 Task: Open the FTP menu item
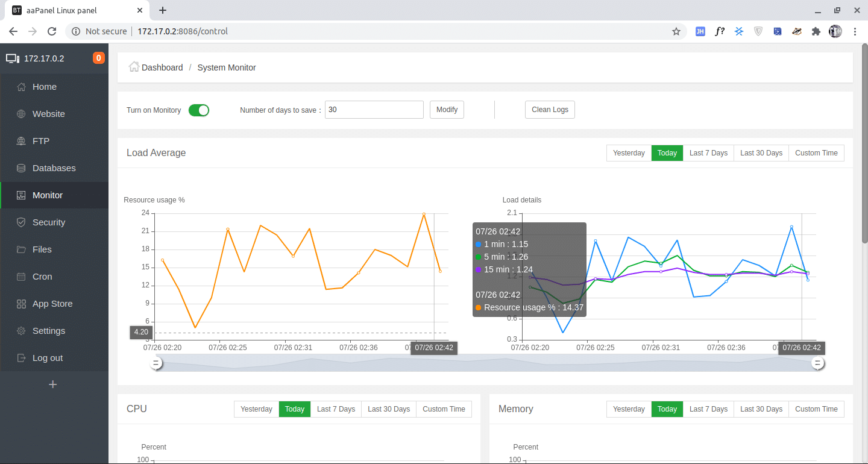pos(41,141)
